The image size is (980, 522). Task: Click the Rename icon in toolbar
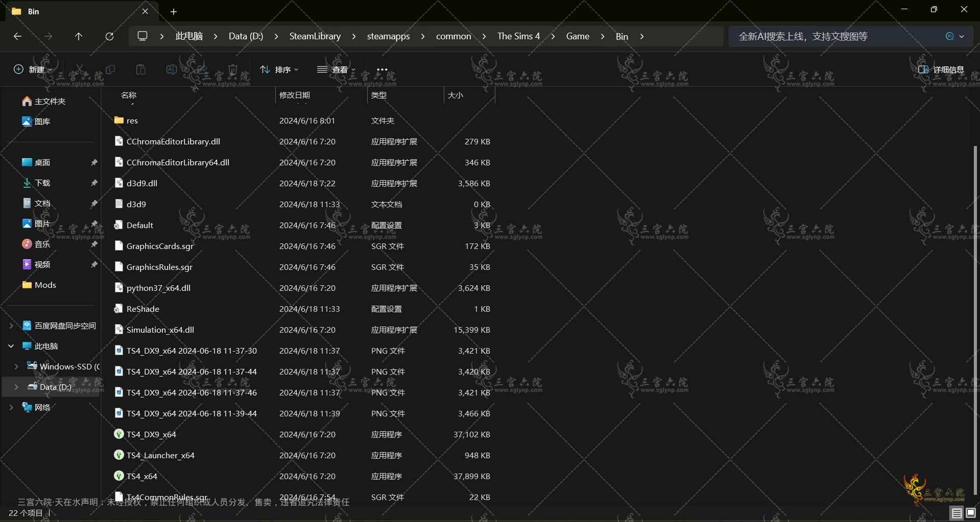click(172, 69)
